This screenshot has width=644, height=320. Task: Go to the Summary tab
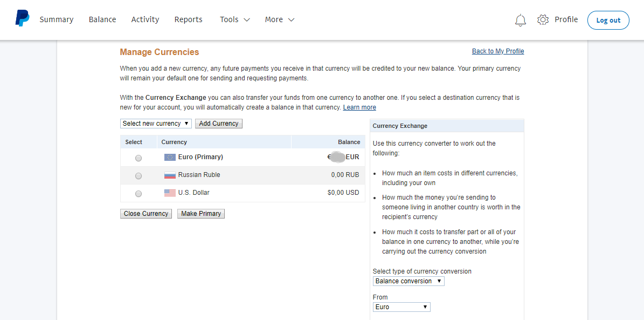(57, 19)
